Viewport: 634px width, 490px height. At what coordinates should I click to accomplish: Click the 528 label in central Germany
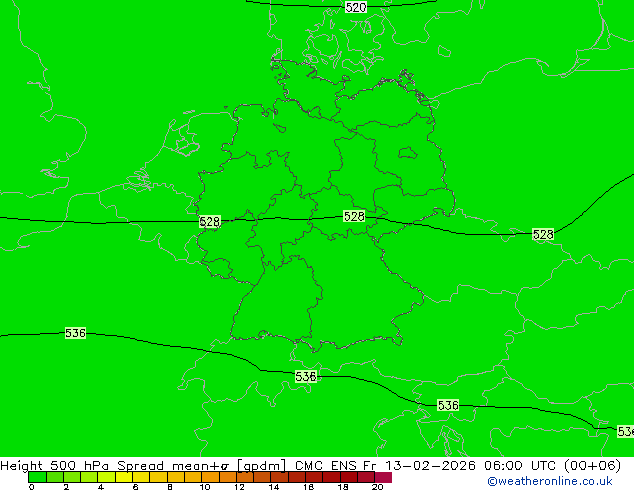354,216
